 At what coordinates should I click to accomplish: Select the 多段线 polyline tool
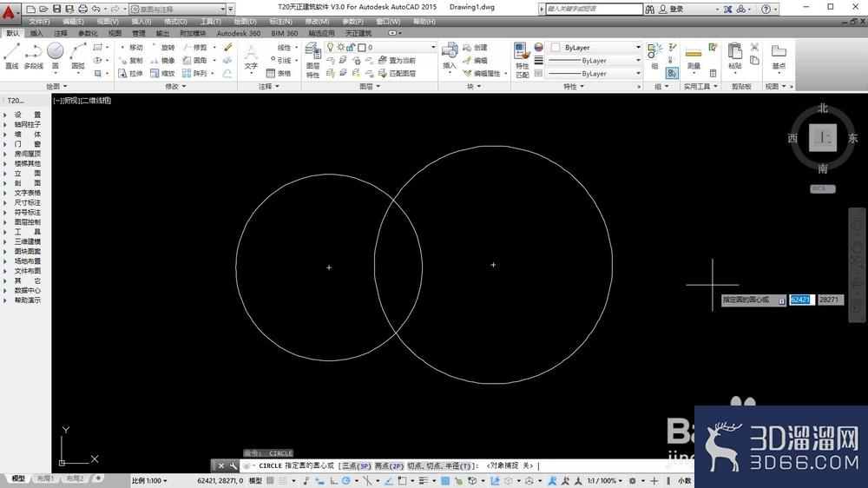(x=33, y=56)
